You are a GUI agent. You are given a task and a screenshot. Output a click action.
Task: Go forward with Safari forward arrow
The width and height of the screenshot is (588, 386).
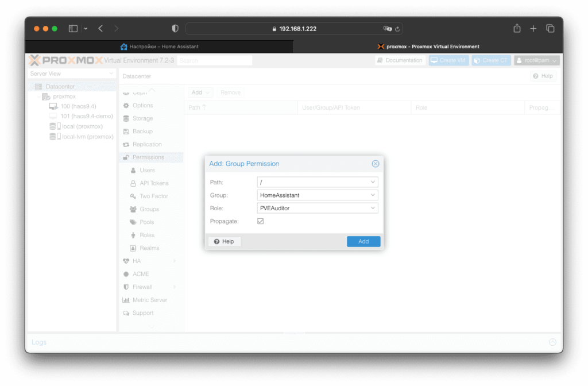[x=116, y=29]
